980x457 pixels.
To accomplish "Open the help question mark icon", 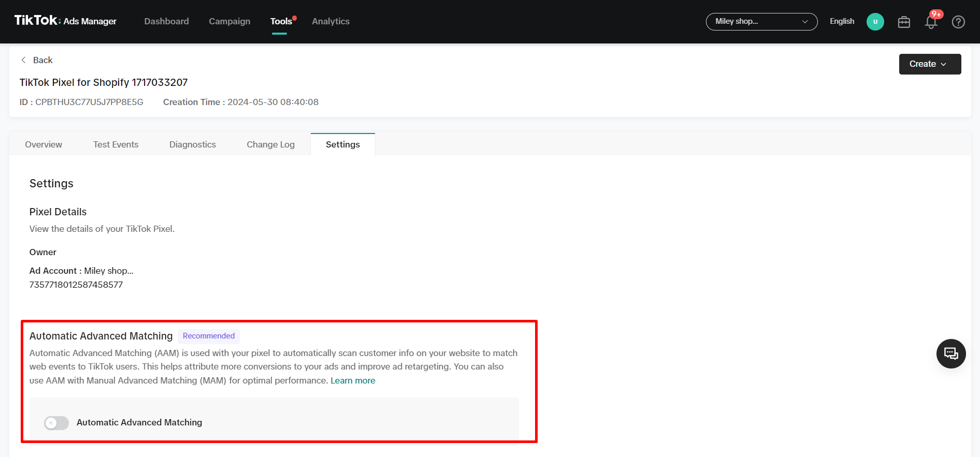I will point(958,22).
